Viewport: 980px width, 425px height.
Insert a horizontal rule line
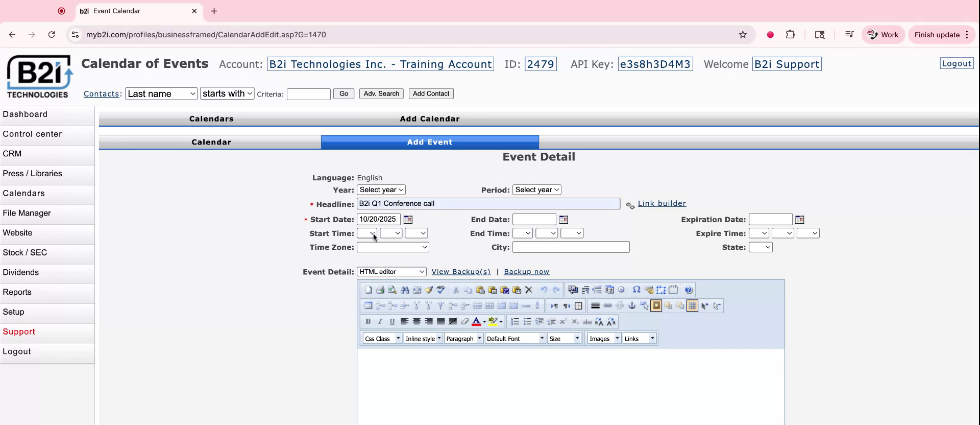(595, 305)
